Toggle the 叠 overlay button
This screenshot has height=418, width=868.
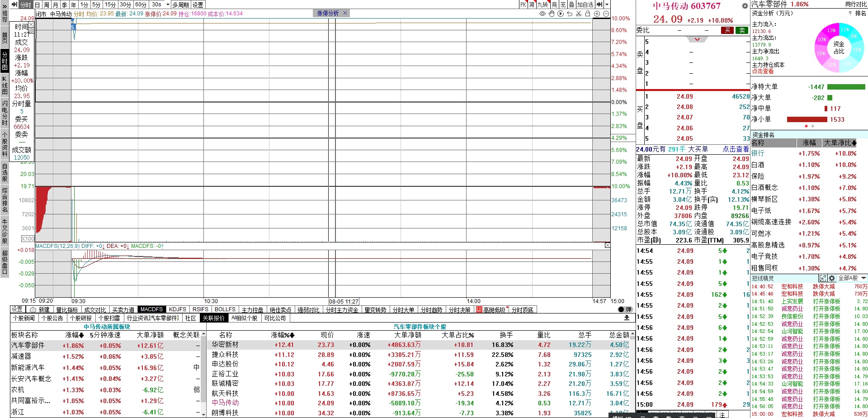(x=571, y=5)
